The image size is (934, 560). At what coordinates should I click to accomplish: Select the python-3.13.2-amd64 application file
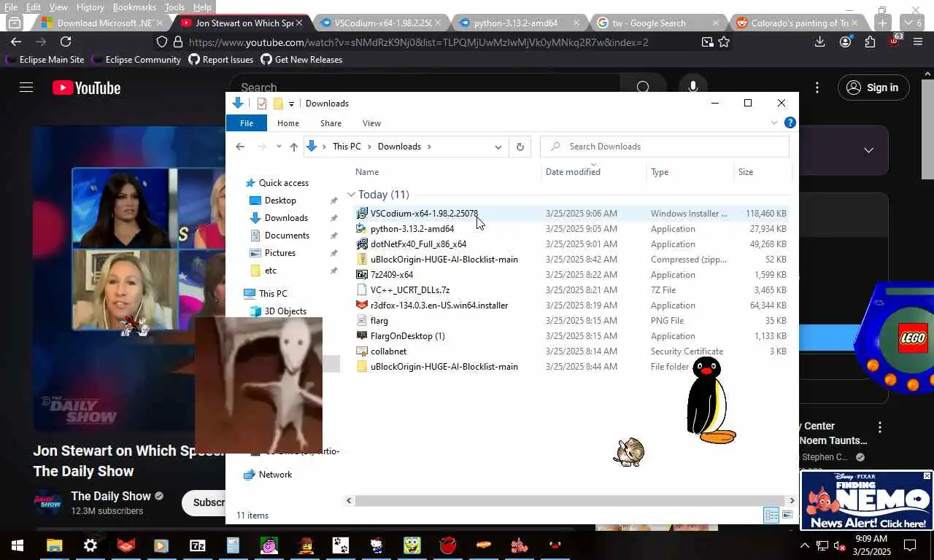pyautogui.click(x=412, y=229)
